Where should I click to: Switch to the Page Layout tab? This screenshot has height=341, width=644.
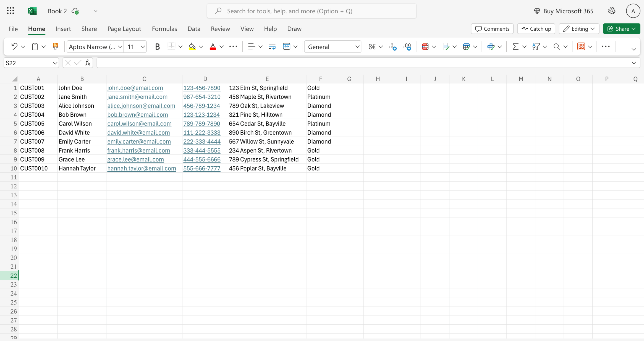(124, 29)
